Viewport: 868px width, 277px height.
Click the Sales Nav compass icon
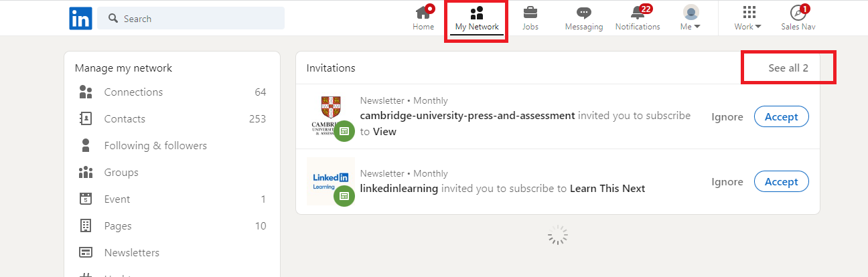797,12
